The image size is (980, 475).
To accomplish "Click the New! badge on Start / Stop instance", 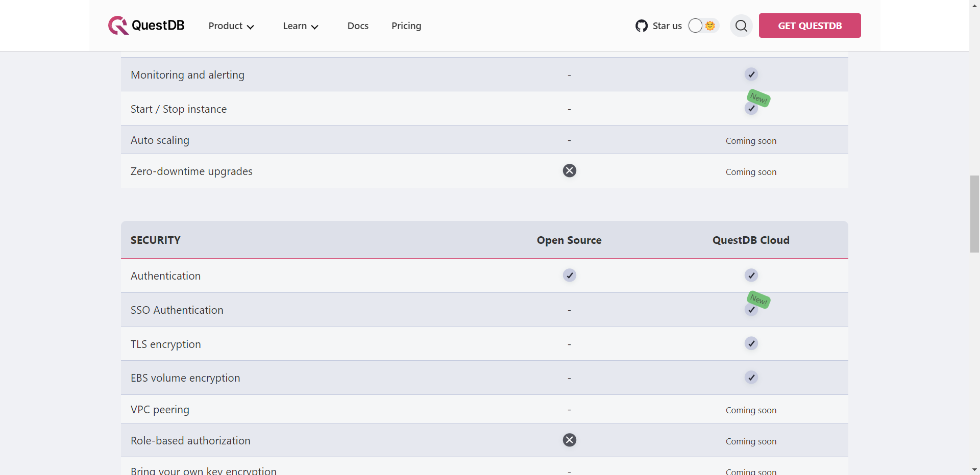I will click(x=758, y=99).
